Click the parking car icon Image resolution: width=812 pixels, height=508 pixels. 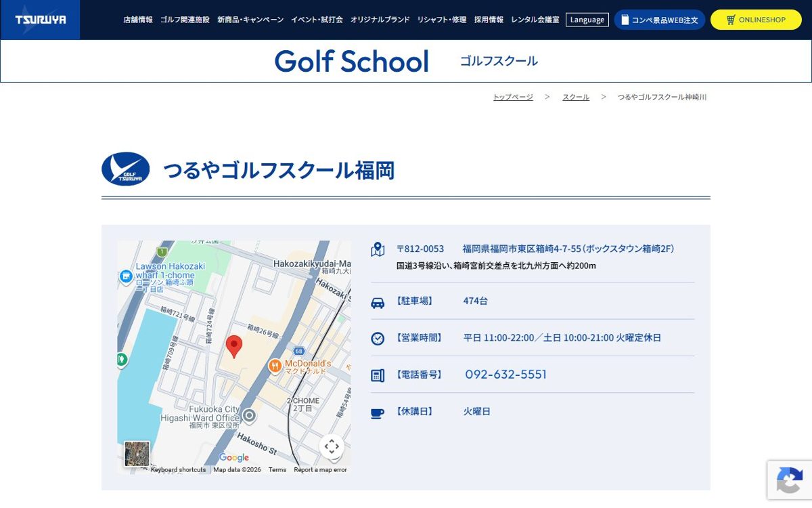tap(378, 302)
